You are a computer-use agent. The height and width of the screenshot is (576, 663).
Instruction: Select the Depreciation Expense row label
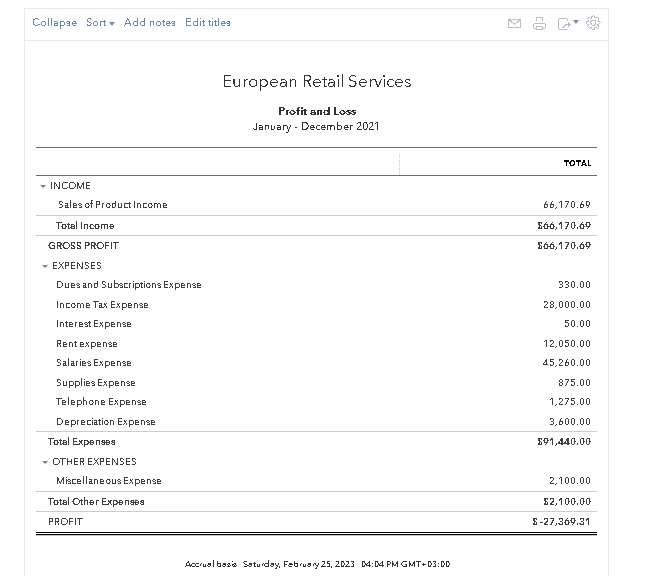(x=106, y=422)
